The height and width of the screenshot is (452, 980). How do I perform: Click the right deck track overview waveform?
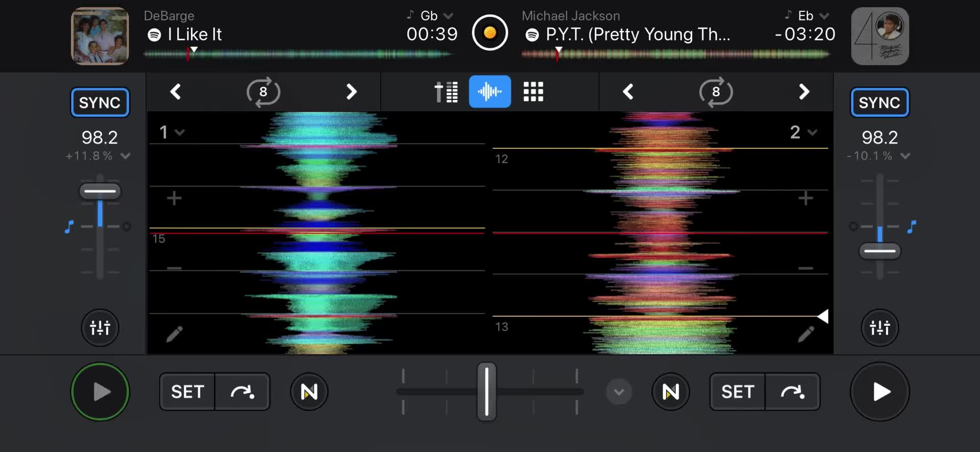click(676, 54)
